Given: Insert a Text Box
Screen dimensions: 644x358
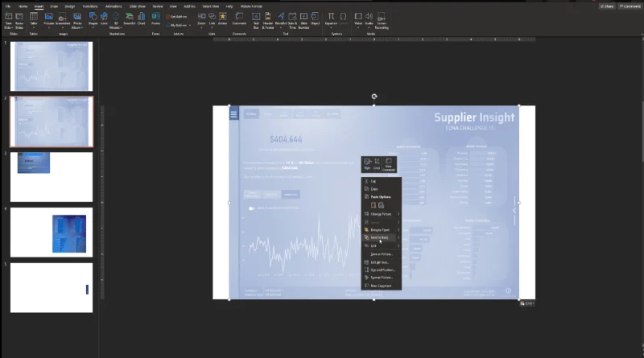Looking at the screenshot, I should pos(256,21).
